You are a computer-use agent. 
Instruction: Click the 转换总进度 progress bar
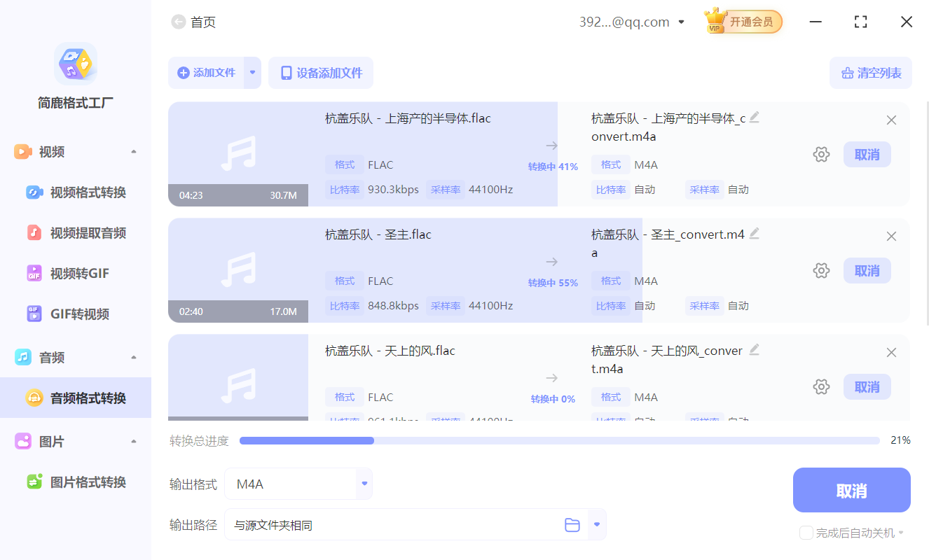559,440
